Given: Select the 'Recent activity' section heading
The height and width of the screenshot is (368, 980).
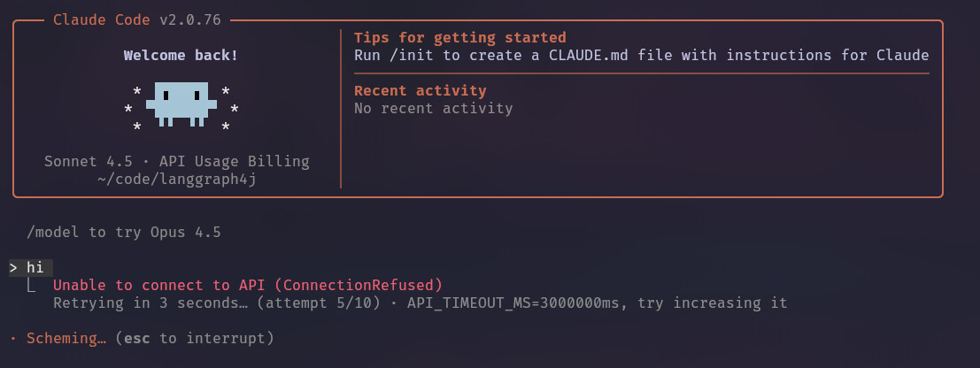Looking at the screenshot, I should point(420,90).
